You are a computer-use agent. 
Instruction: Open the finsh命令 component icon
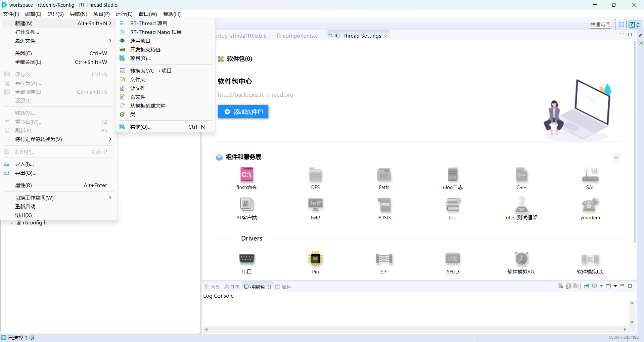[x=247, y=175]
